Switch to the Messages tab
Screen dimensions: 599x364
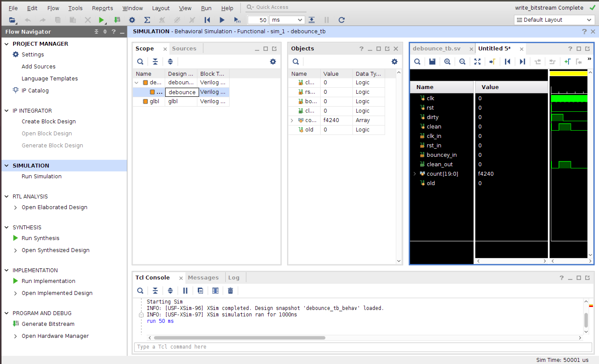(203, 278)
